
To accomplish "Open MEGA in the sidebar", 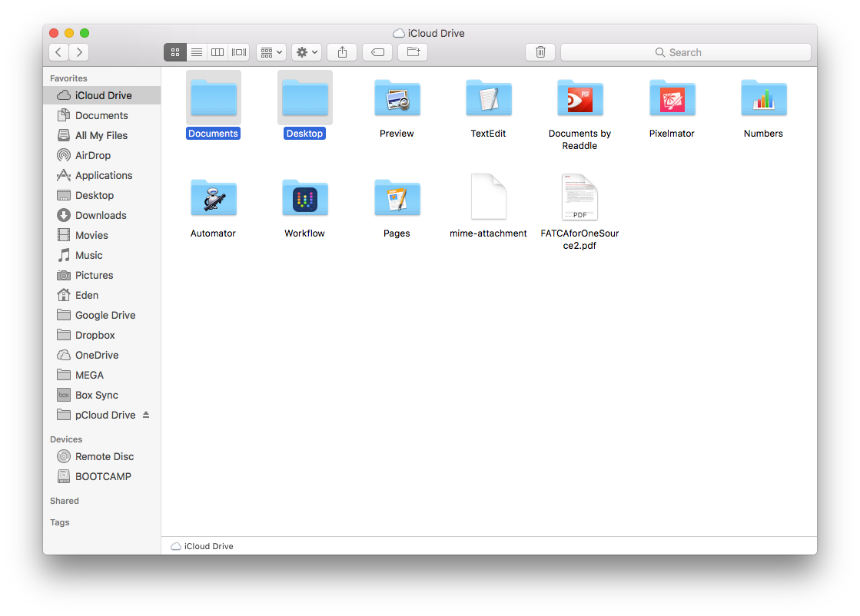I will pos(102,375).
